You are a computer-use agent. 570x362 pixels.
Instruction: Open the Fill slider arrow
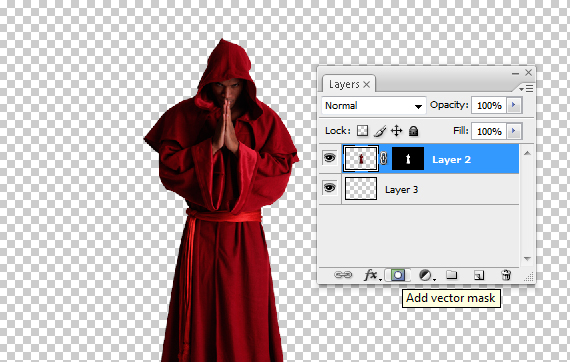point(514,131)
